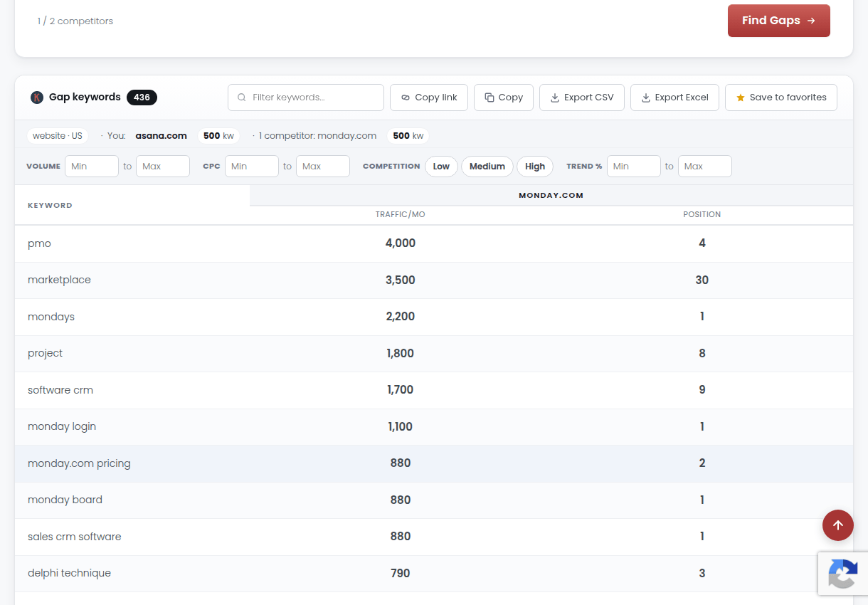Click the 4,000 traffic value
The height and width of the screenshot is (605, 868).
coord(401,243)
